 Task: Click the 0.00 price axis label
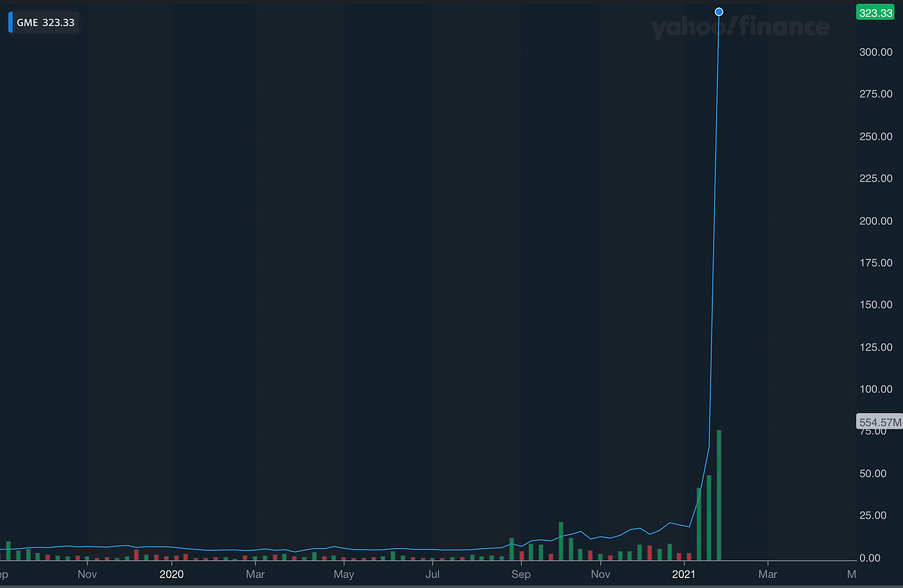coord(870,558)
